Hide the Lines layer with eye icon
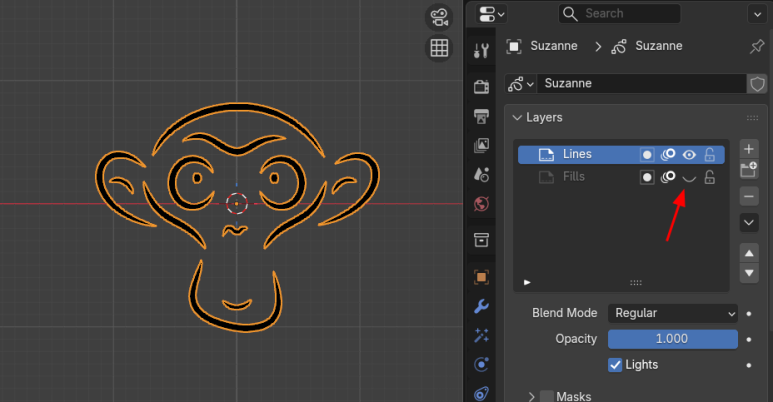This screenshot has width=773, height=402. [689, 155]
